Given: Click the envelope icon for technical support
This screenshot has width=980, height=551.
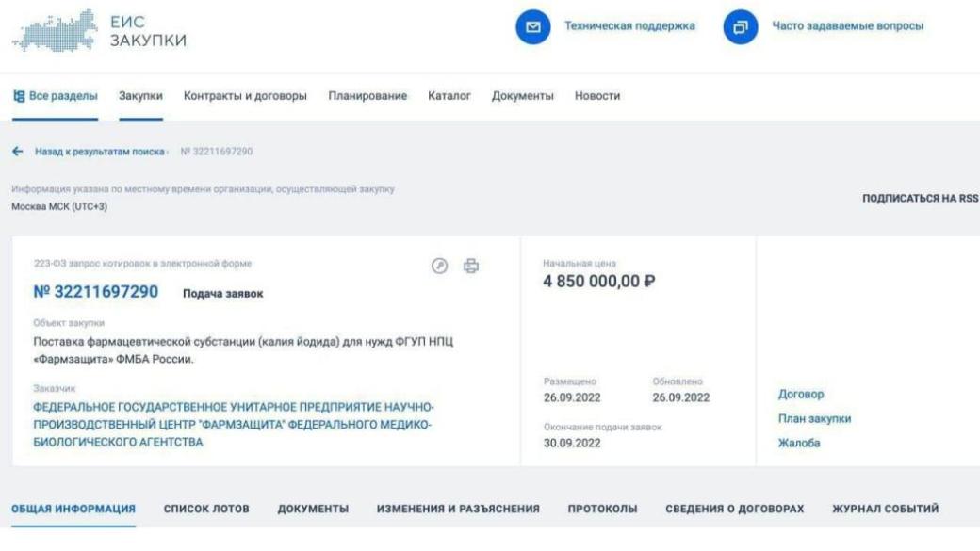Looking at the screenshot, I should pos(532,27).
